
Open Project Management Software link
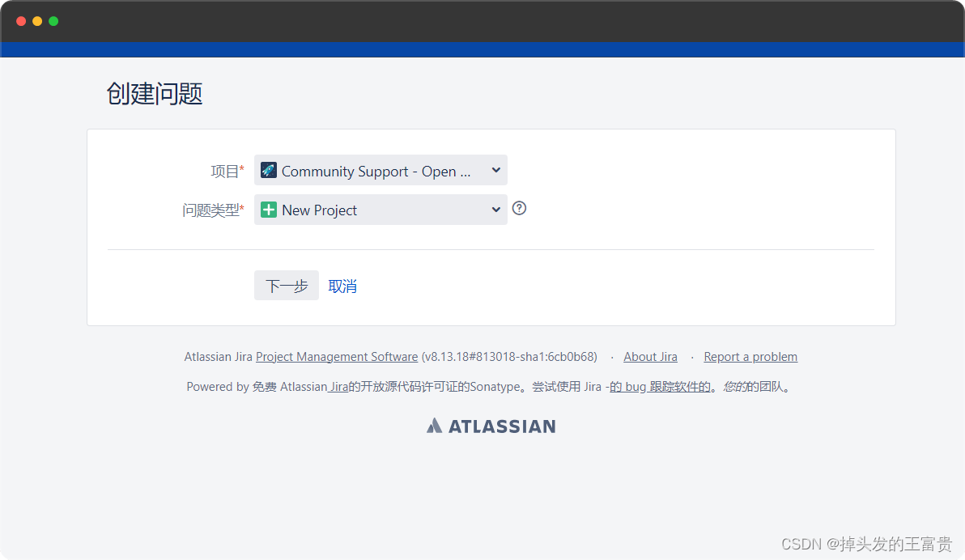coord(337,357)
